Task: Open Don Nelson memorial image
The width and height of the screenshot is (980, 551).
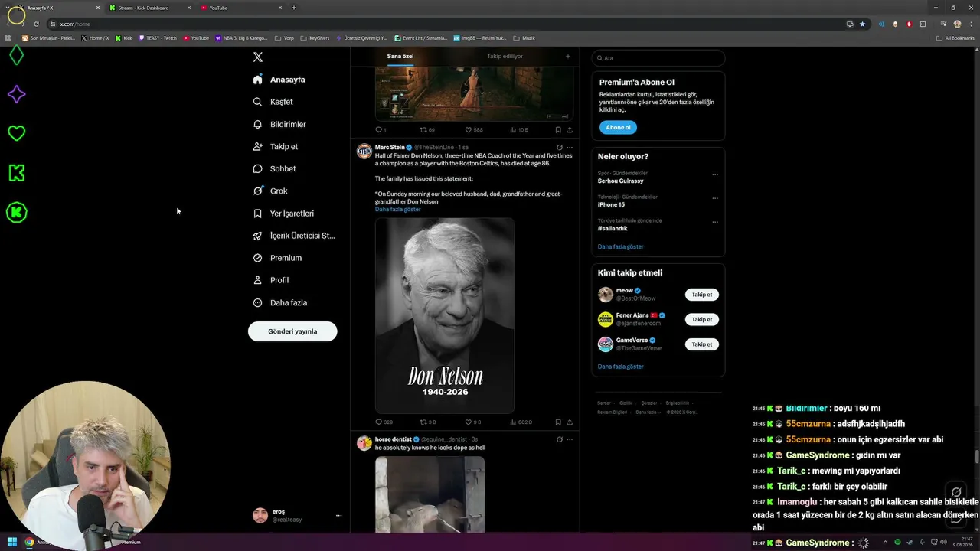Action: (x=445, y=315)
